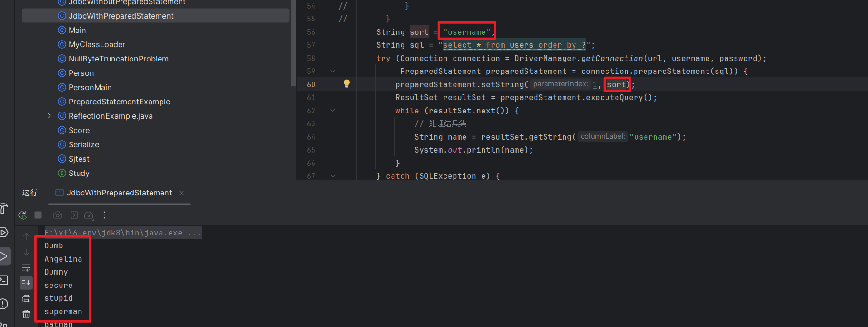The image size is (868, 327).
Task: Close the JdbcWithPreparedStatement run tab
Action: coord(182,193)
